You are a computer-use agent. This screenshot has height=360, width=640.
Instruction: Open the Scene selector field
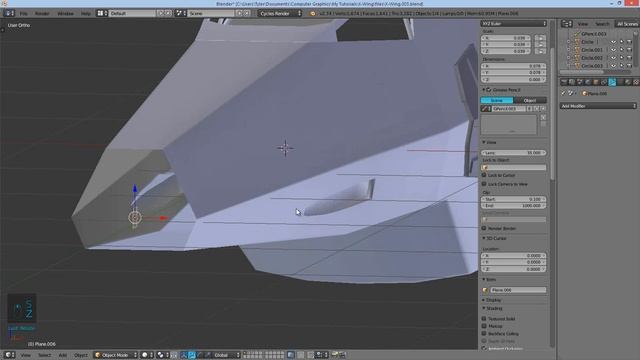[x=211, y=13]
